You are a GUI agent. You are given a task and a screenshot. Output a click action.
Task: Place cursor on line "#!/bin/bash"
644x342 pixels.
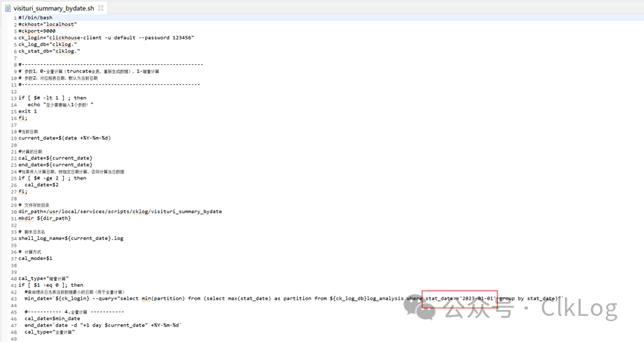pos(35,18)
